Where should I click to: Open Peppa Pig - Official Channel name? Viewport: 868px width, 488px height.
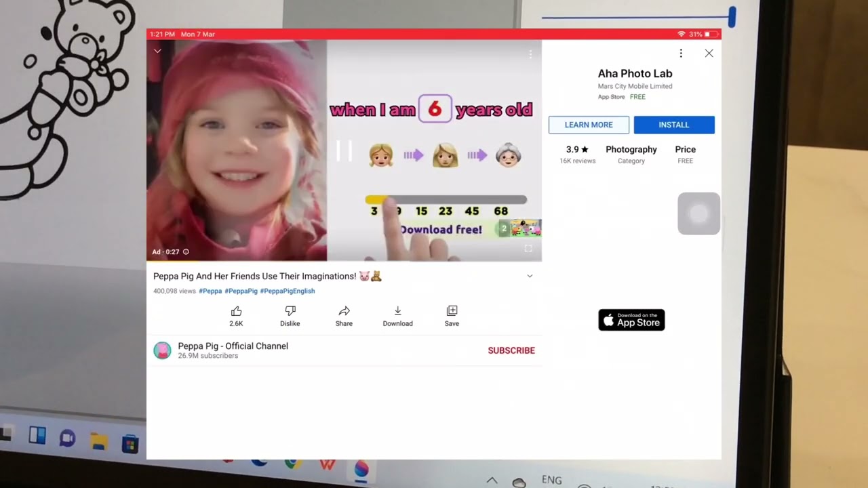point(233,346)
